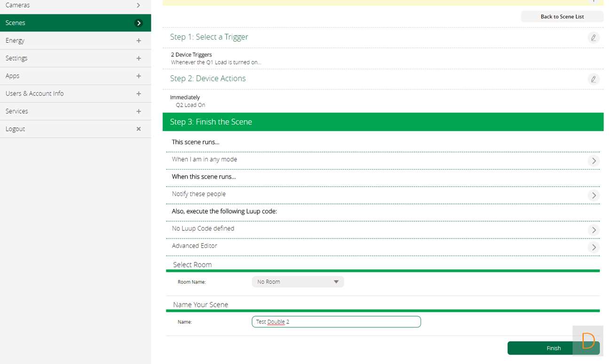Click the Finish button
611x364 pixels.
(553, 348)
